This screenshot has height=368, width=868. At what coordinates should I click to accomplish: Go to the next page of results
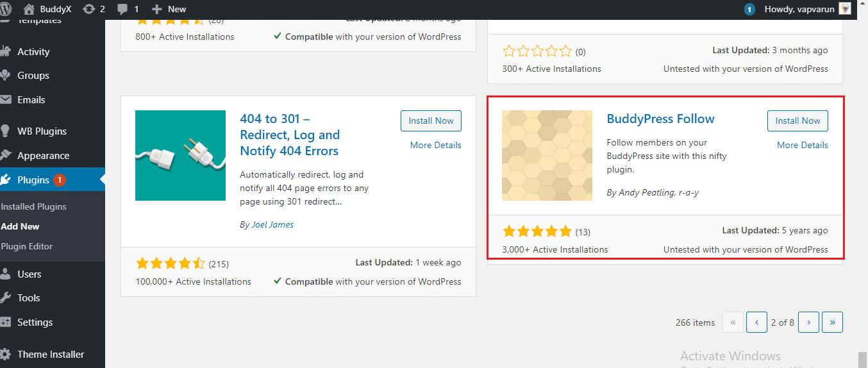click(x=808, y=322)
